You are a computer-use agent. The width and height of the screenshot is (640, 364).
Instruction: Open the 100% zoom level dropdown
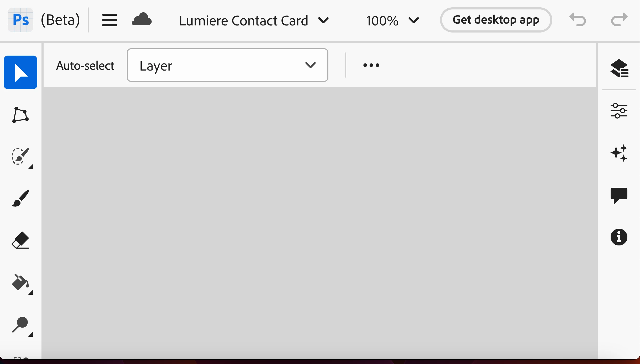click(393, 20)
